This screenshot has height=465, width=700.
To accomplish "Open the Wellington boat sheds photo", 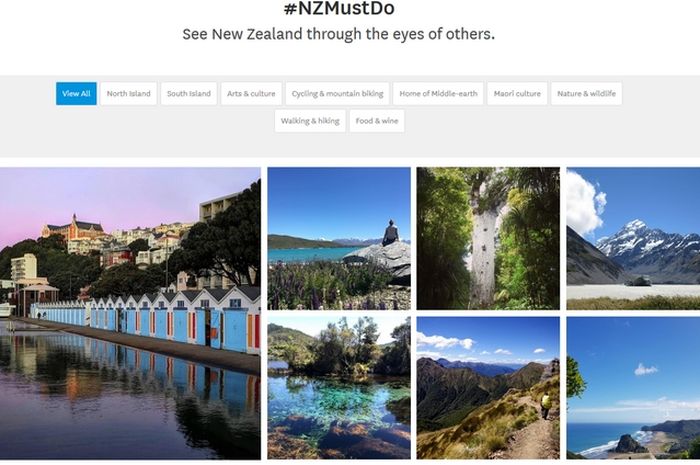I will 130,313.
